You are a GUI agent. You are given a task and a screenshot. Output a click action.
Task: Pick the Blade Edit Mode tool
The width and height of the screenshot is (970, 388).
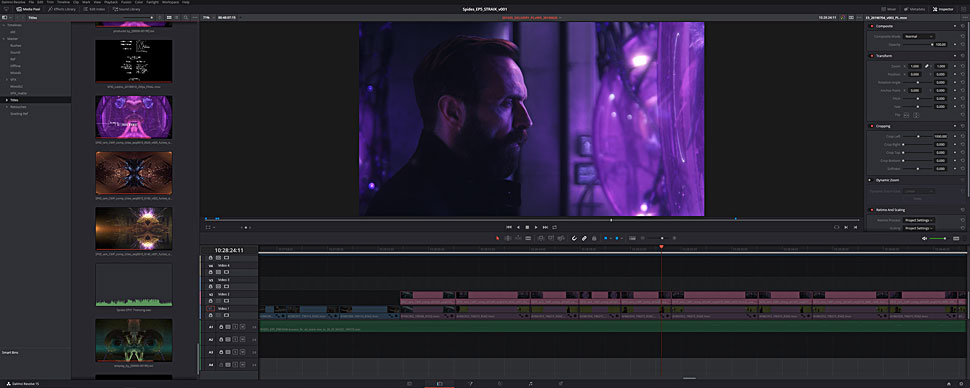(x=528, y=238)
